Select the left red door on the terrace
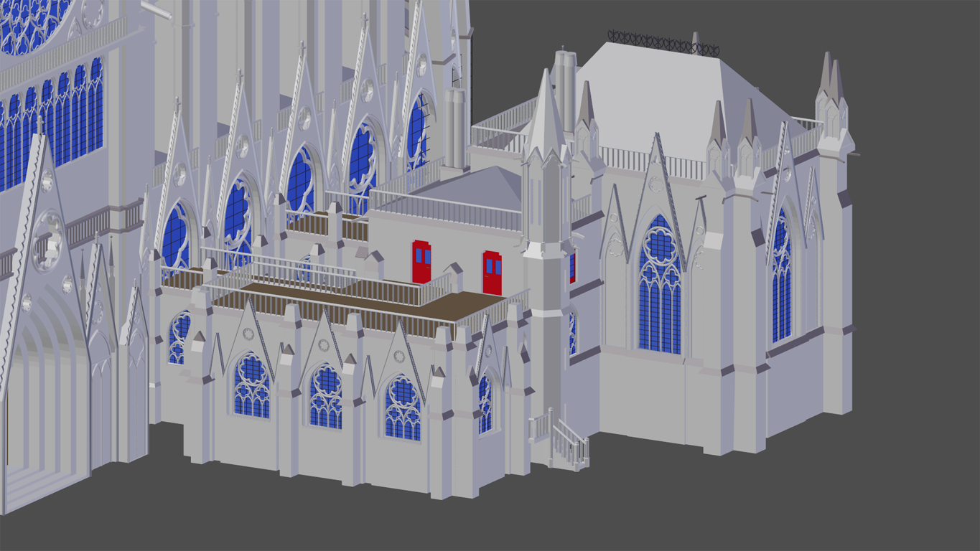This screenshot has height=551, width=980. (421, 262)
